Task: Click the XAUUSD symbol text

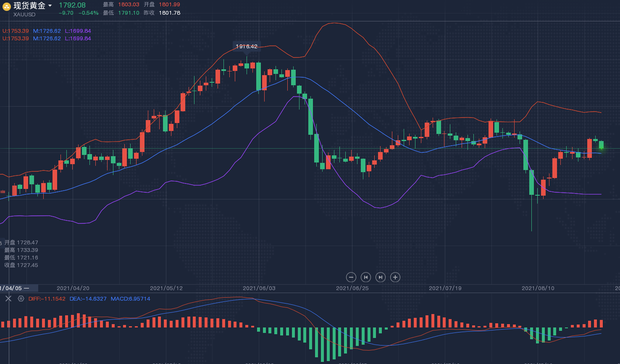Action: tap(24, 15)
